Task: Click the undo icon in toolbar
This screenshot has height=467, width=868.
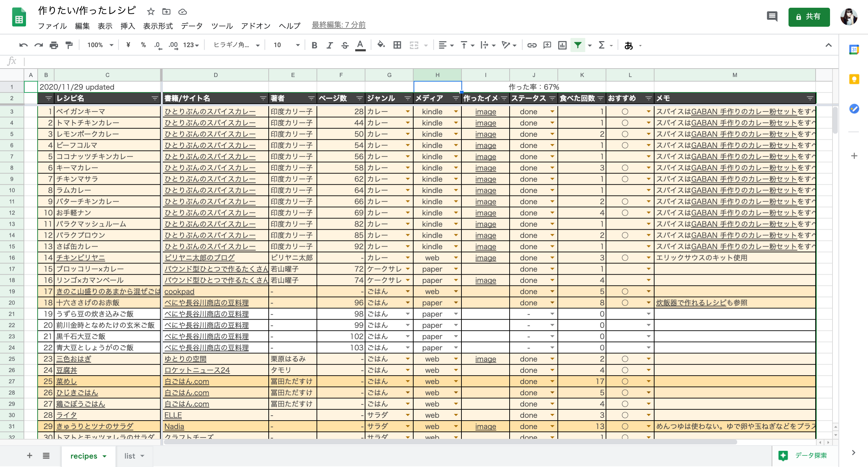Action: 24,45
